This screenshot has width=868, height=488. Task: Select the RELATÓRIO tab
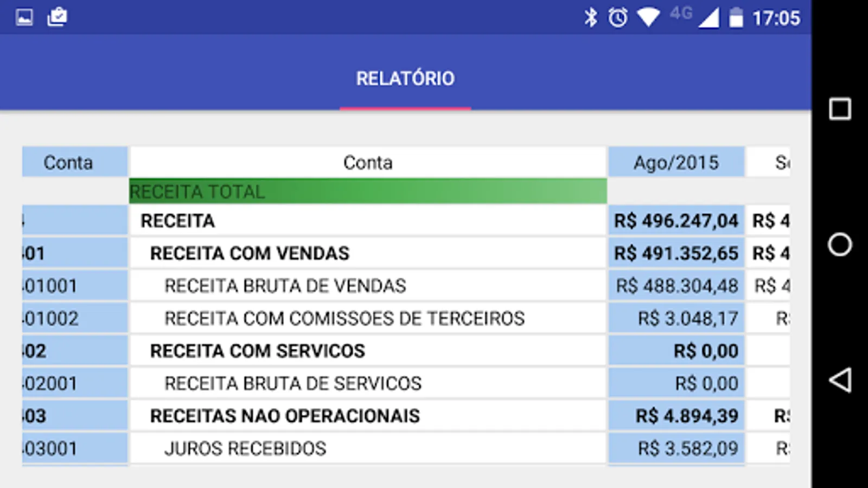(405, 79)
